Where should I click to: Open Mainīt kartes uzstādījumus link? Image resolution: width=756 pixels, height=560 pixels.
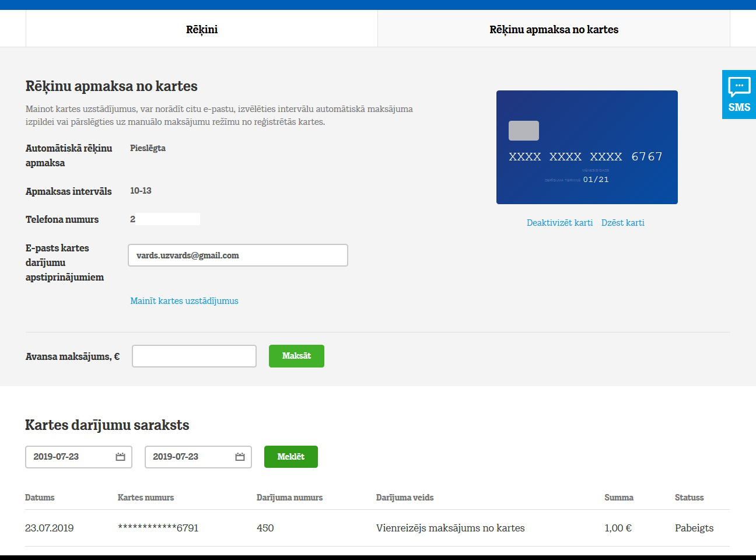tap(184, 301)
